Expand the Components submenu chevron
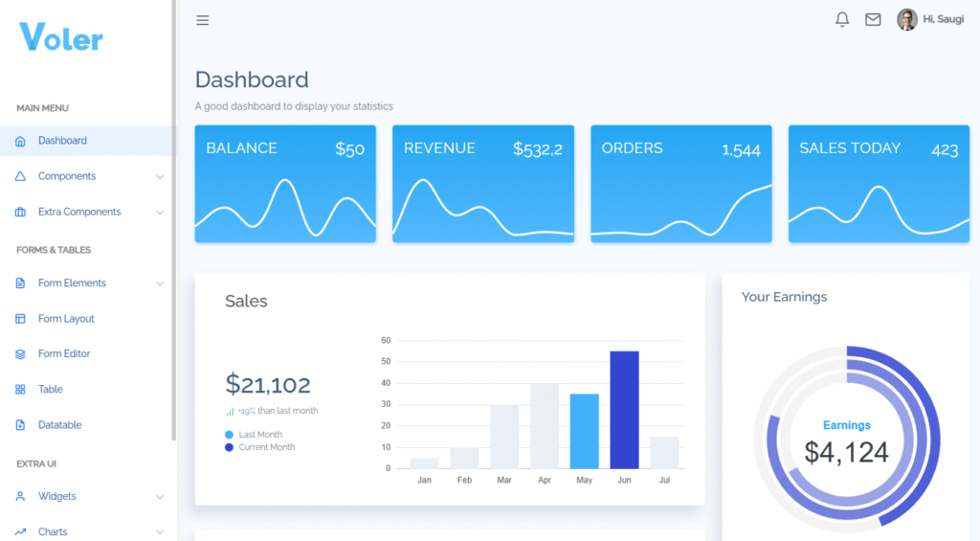Viewport: 980px width, 541px height. click(x=160, y=177)
